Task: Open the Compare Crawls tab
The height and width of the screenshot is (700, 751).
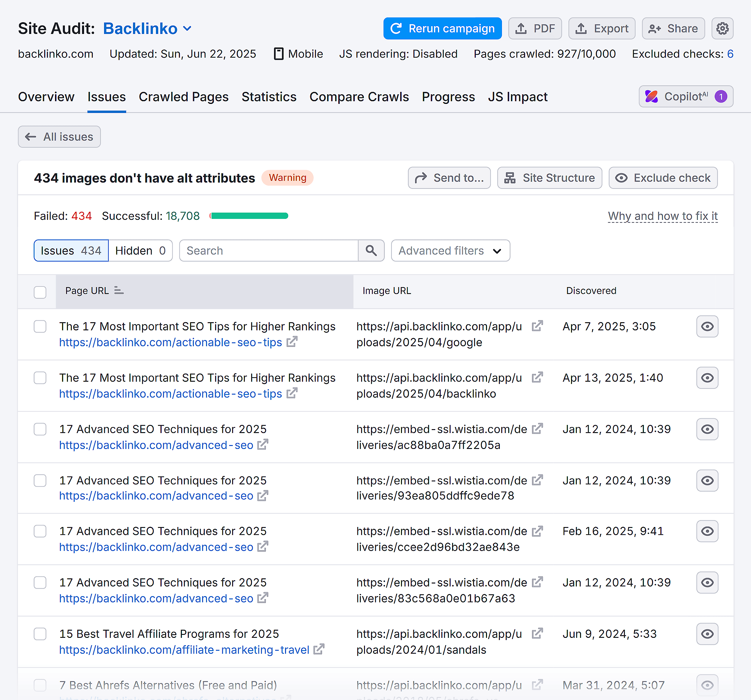Action: coord(359,97)
